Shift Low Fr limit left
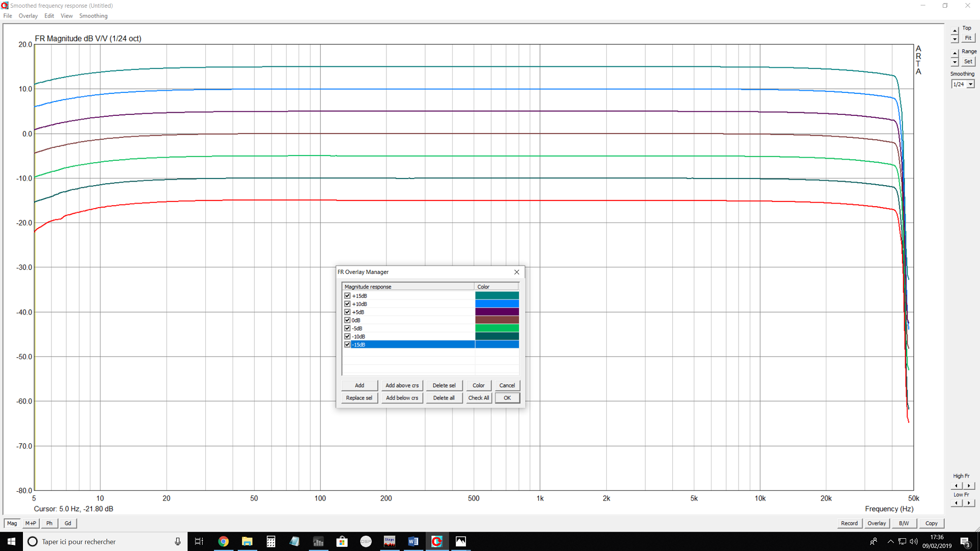 pyautogui.click(x=957, y=503)
